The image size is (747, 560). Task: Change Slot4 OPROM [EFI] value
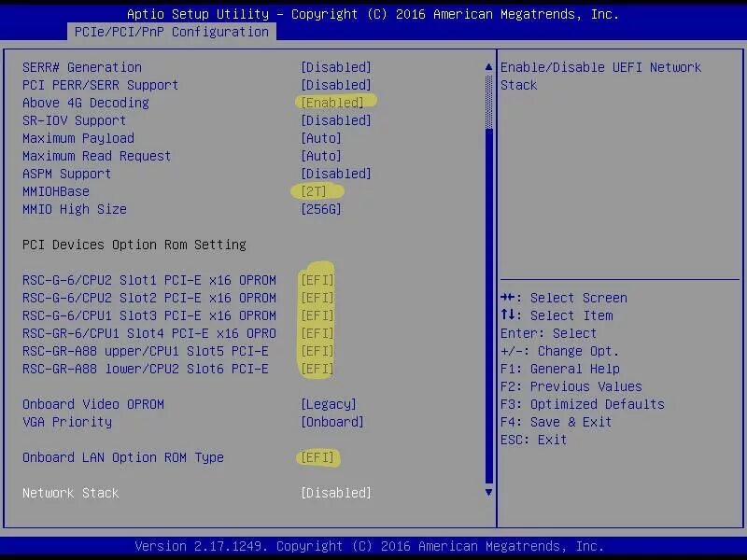pos(317,333)
